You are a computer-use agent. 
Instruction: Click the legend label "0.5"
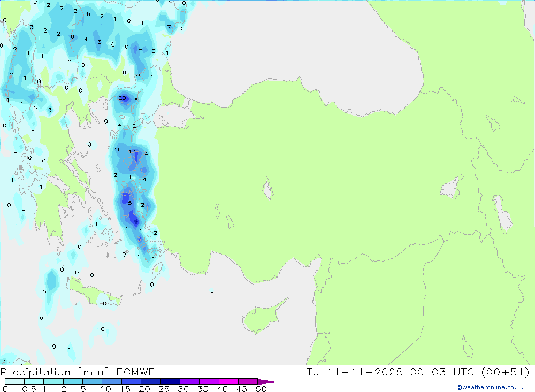point(29,389)
